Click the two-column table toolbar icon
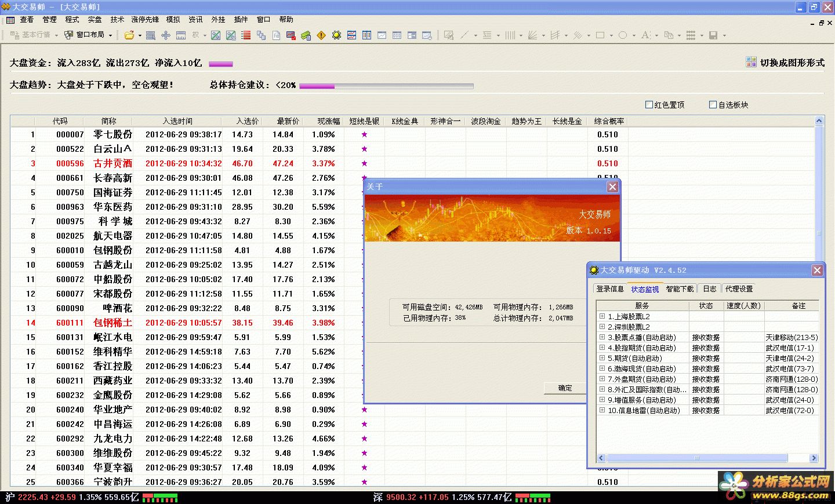 [366, 35]
